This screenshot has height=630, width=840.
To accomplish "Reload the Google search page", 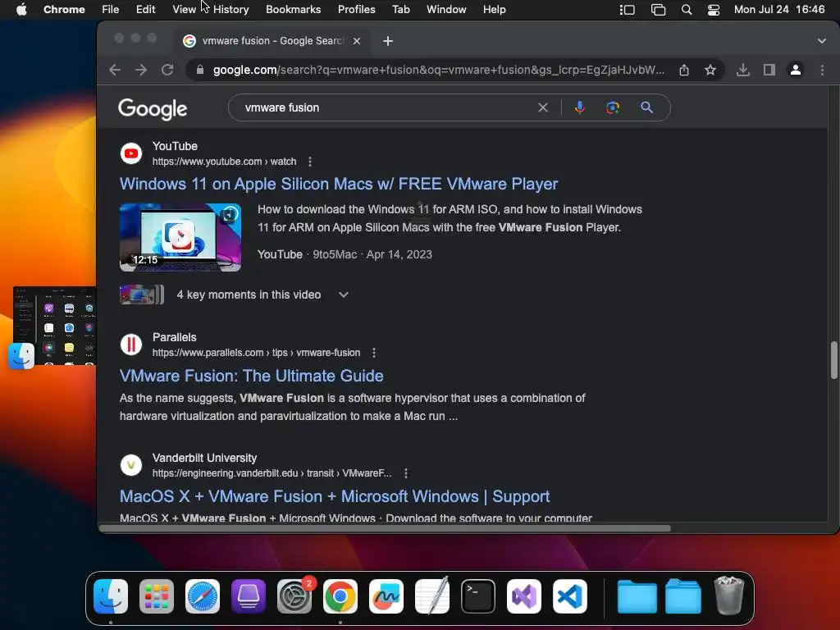I will [167, 70].
